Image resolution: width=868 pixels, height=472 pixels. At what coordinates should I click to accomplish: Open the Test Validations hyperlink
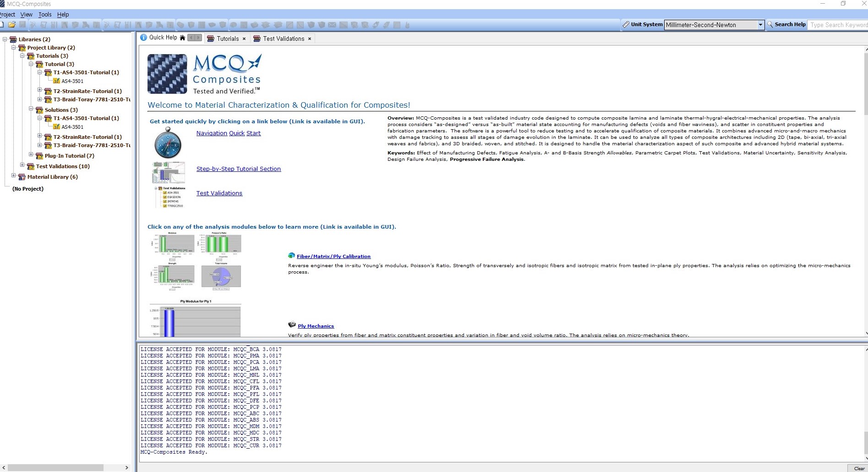219,193
